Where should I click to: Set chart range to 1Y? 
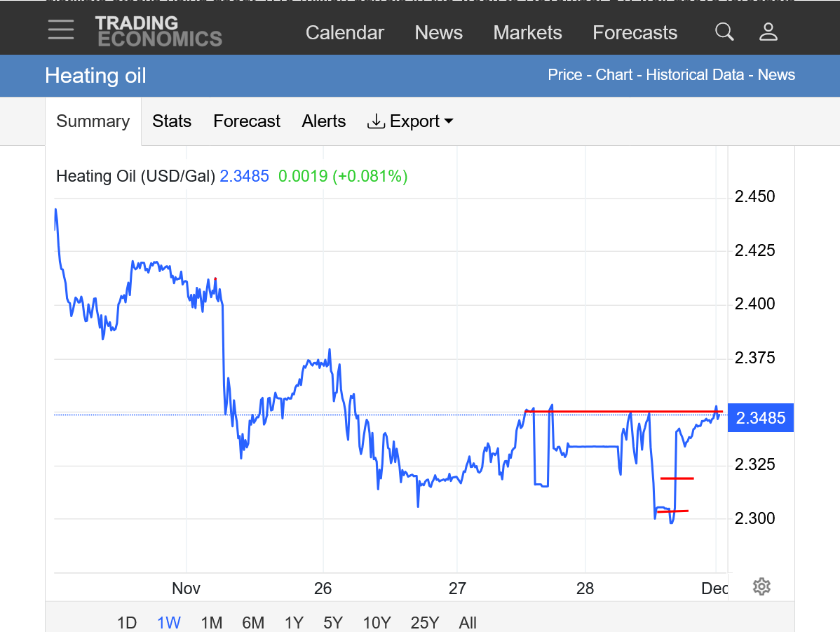click(x=294, y=622)
